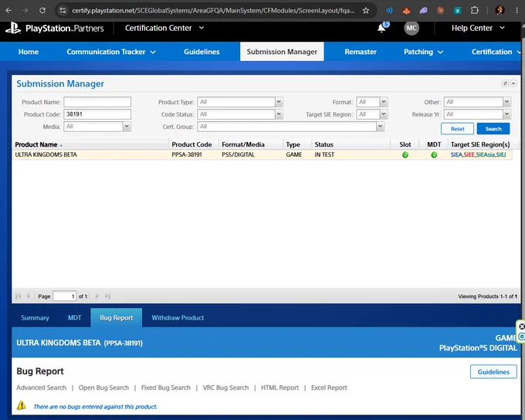
Task: Click the green Slot status icon
Action: coord(405,154)
